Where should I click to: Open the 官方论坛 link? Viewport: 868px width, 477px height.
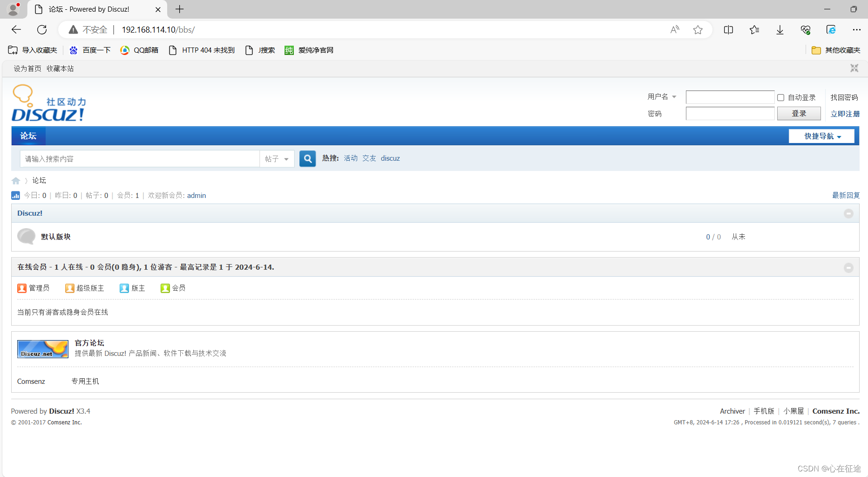point(89,343)
